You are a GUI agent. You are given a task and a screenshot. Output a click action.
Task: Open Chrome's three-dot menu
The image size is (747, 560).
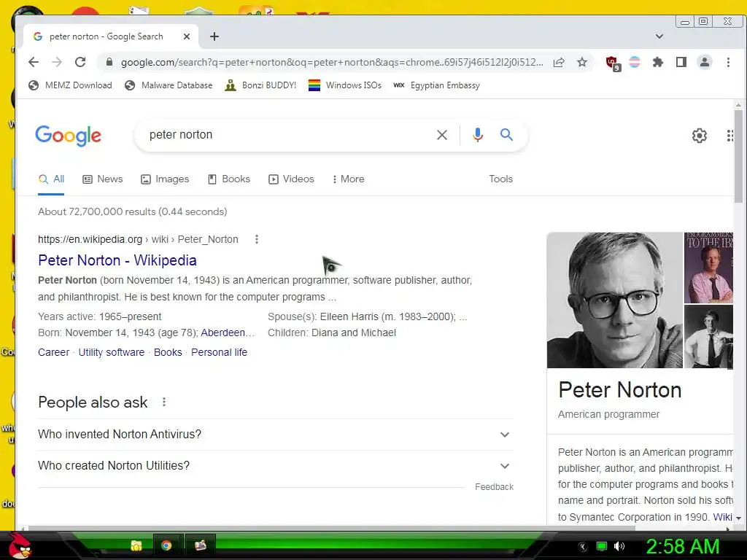[728, 62]
